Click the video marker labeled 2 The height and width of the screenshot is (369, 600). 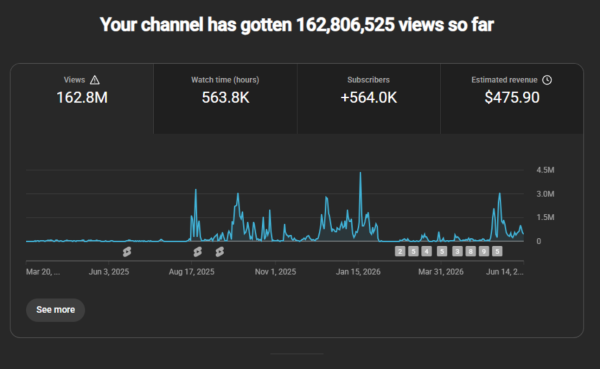(x=400, y=251)
